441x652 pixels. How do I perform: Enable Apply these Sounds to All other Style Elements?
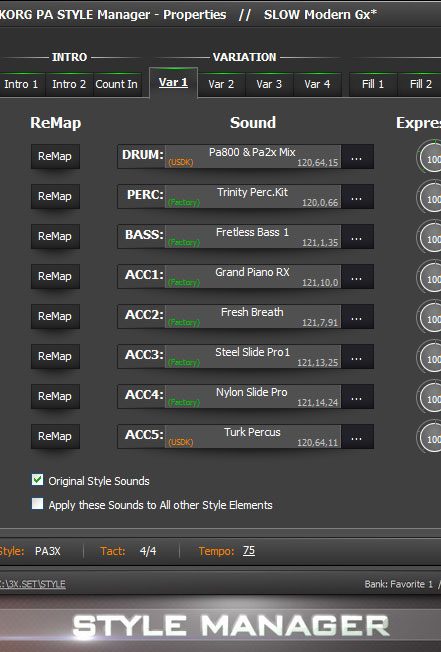[x=37, y=504]
